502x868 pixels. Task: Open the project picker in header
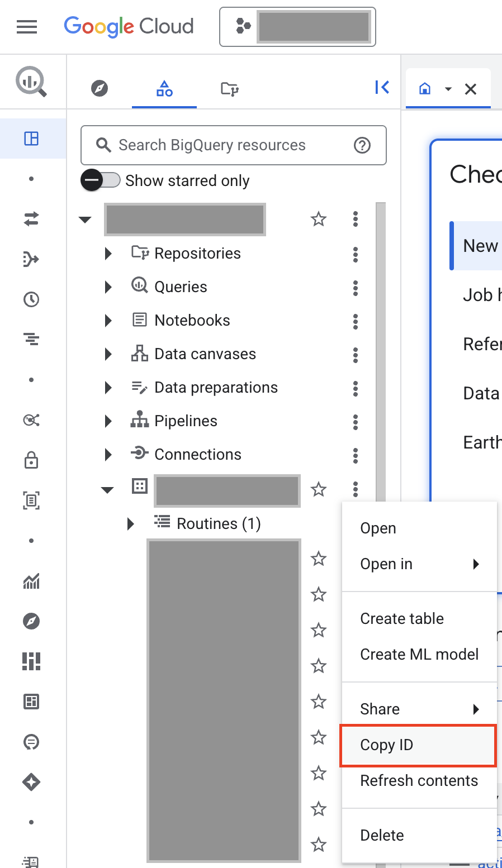(x=297, y=26)
